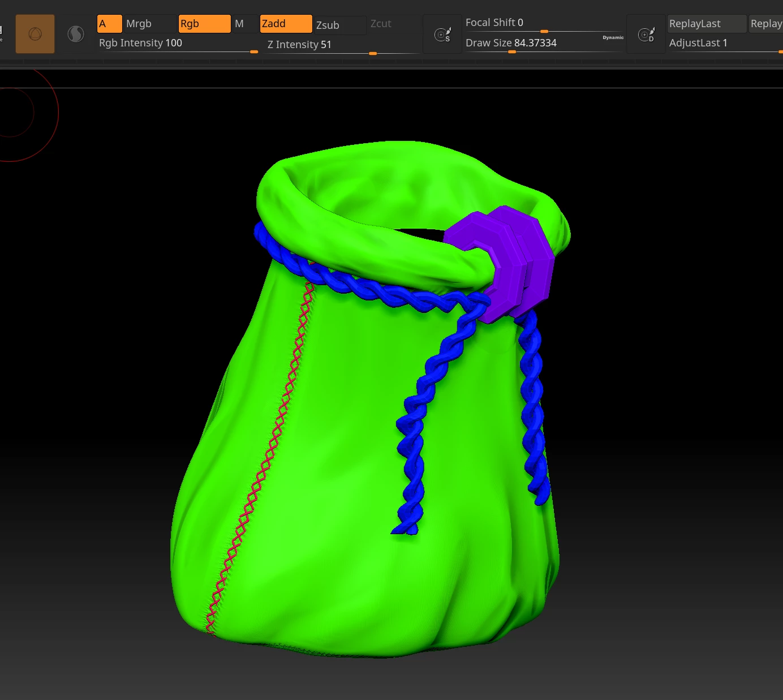Select the Zcut mode
Image resolution: width=783 pixels, height=700 pixels.
(394, 24)
